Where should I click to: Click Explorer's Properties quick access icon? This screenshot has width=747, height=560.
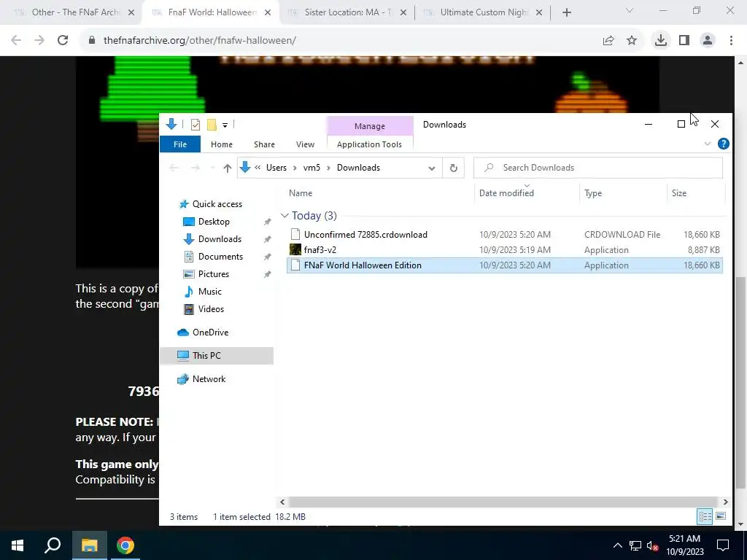click(196, 125)
